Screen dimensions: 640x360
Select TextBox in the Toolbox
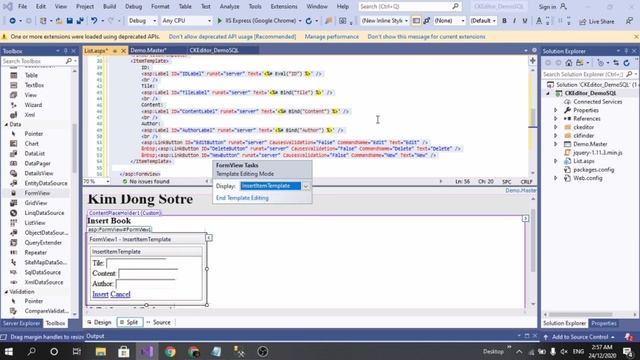click(x=34, y=85)
